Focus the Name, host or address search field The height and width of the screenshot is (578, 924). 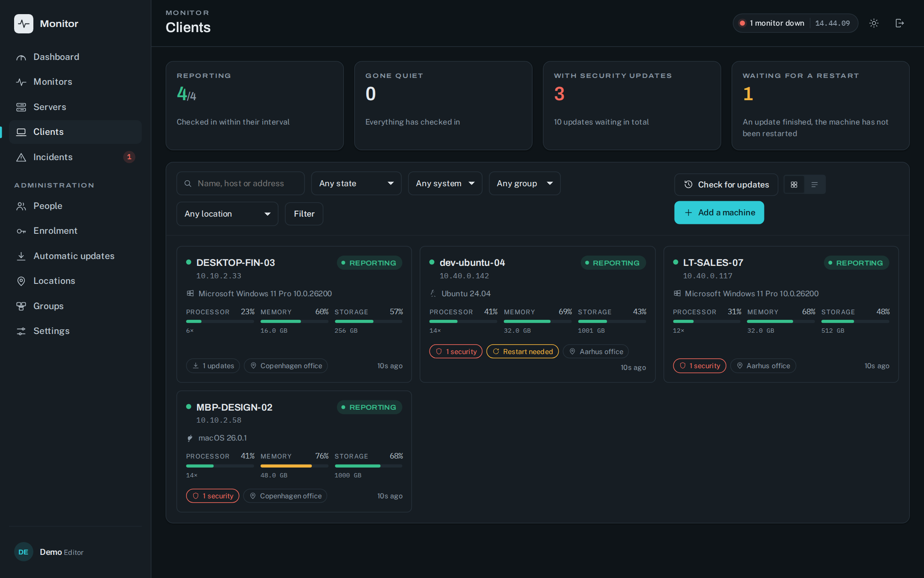(x=240, y=184)
